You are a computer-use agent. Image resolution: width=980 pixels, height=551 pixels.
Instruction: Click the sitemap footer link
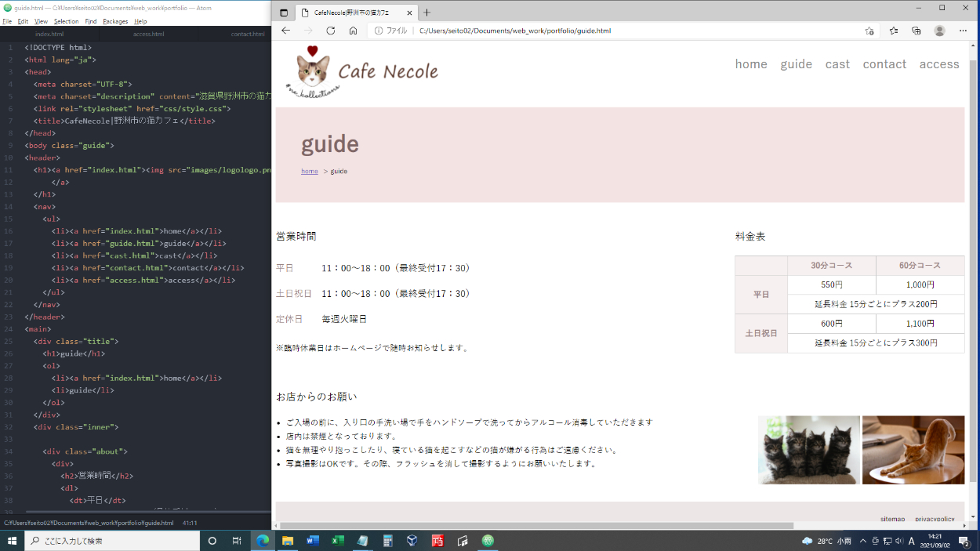[x=892, y=519]
